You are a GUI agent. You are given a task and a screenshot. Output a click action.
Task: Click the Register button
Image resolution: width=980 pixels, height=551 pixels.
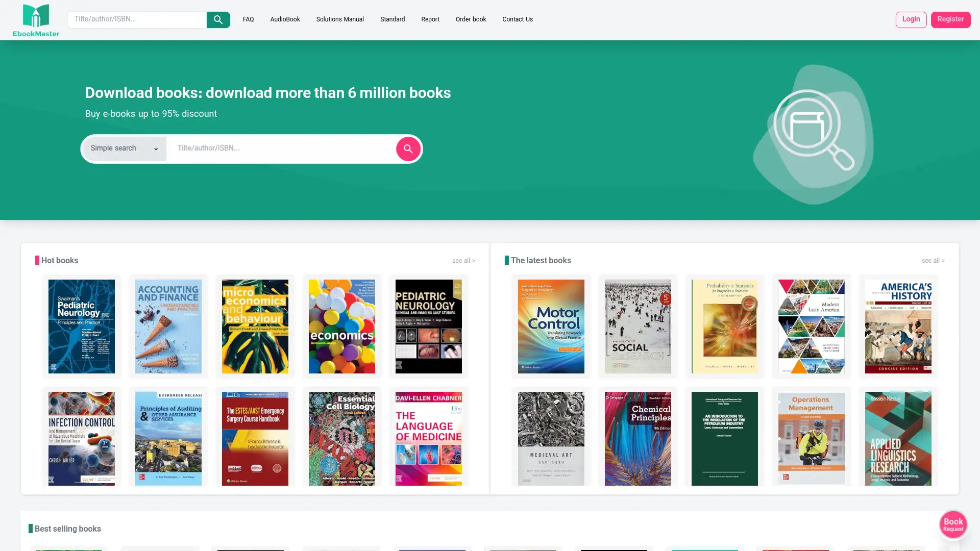[x=950, y=19]
